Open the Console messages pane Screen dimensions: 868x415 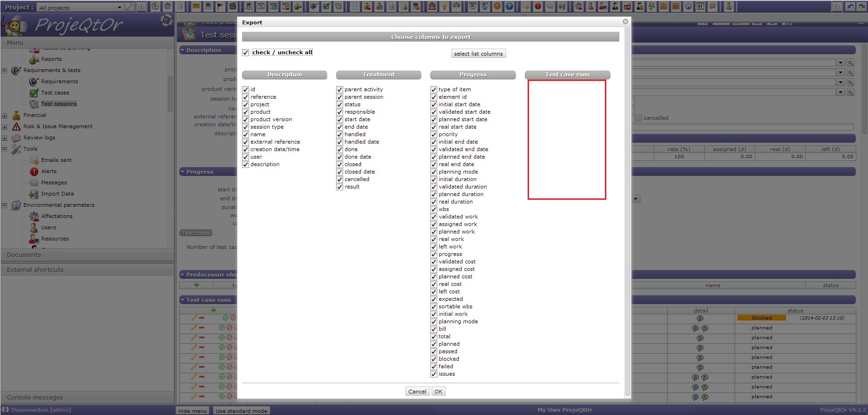pos(87,398)
